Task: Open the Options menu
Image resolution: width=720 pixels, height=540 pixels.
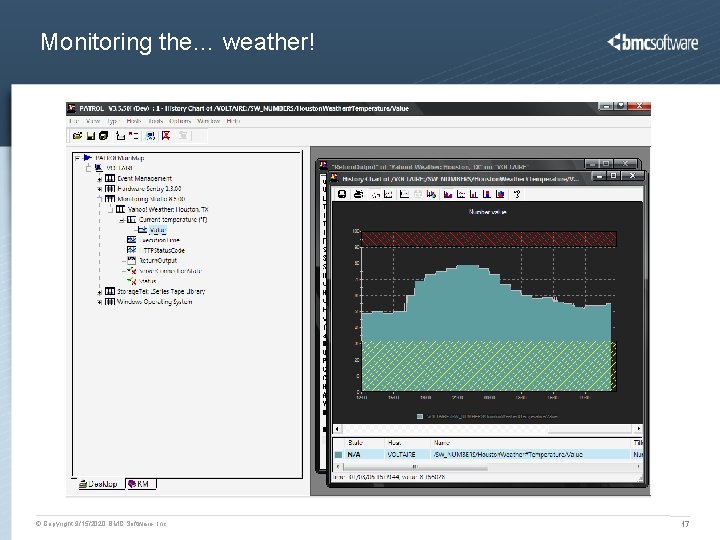Action: (180, 121)
